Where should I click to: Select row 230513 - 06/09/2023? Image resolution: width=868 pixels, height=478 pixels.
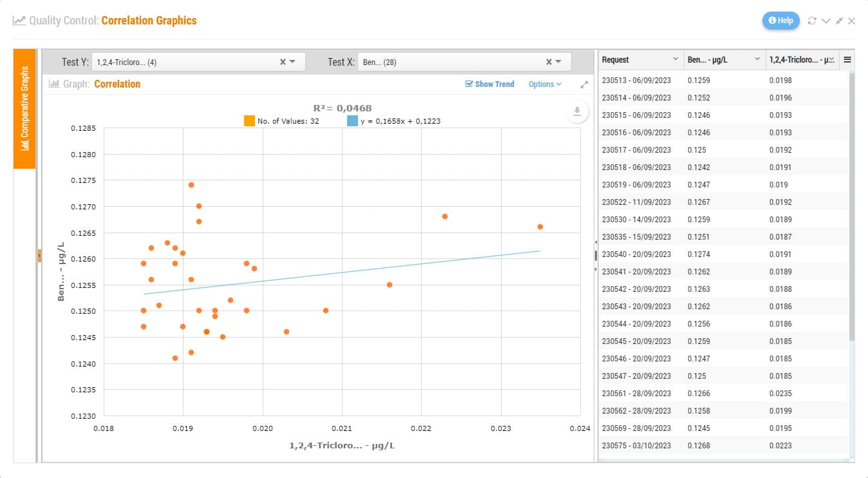[x=723, y=81]
